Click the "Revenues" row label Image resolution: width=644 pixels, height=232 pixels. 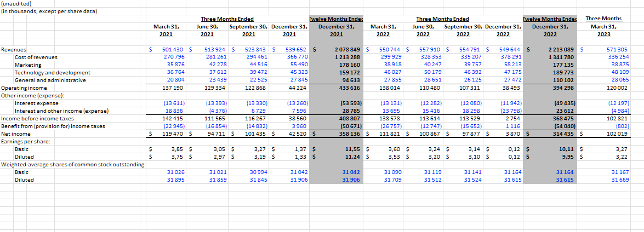pyautogui.click(x=14, y=49)
